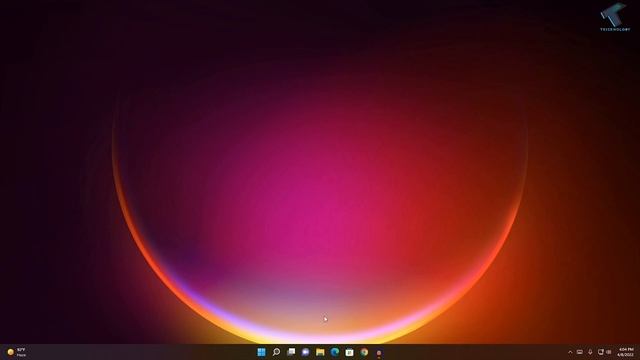Launch Microsoft Edge from the taskbar
The height and width of the screenshot is (360, 640).
click(x=335, y=352)
